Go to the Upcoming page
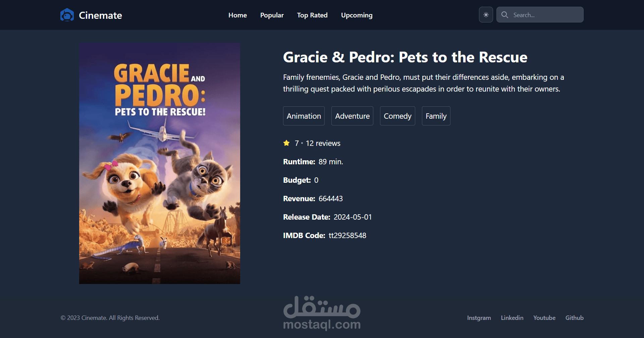 tap(357, 15)
